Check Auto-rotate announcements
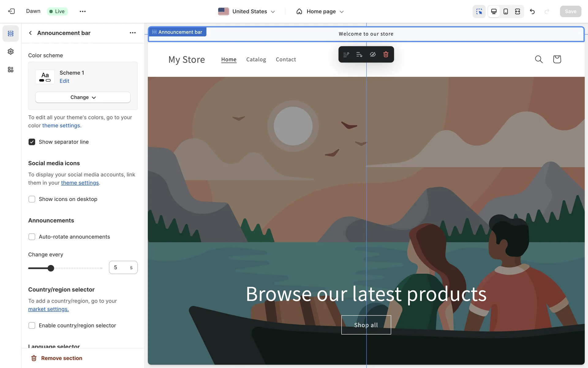The image size is (588, 368). point(32,237)
